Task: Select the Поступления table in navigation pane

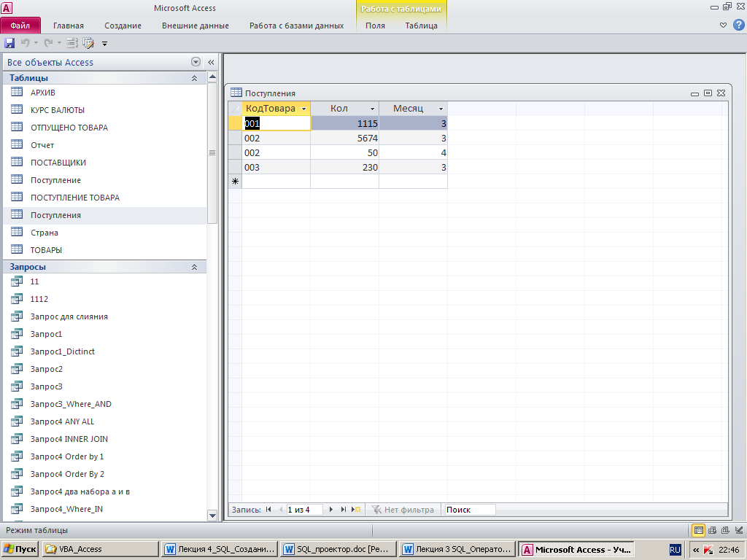Action: [55, 215]
